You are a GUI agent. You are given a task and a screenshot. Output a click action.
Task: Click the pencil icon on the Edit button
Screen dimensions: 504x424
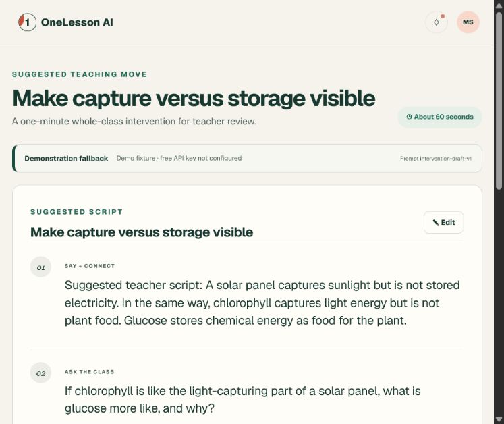coord(436,222)
